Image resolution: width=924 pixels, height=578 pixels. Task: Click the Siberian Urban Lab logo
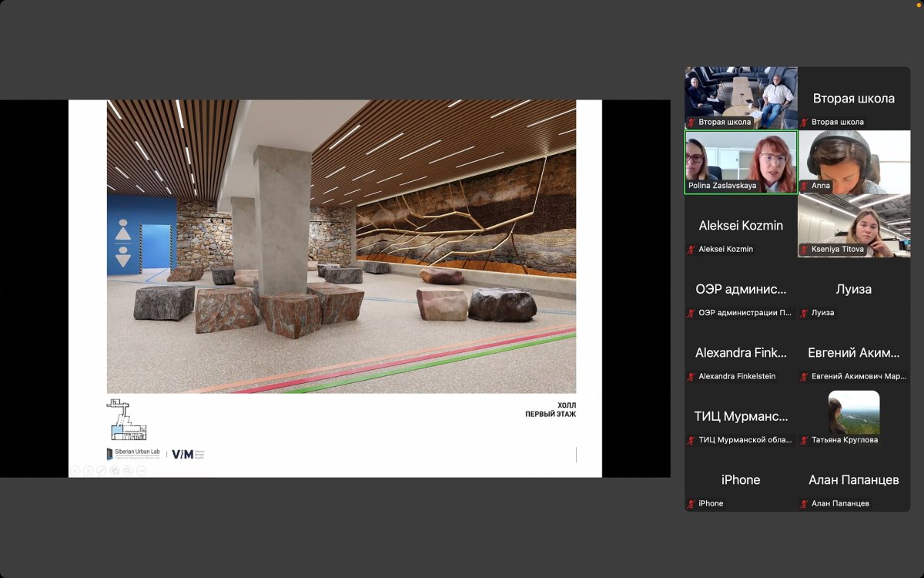point(134,454)
